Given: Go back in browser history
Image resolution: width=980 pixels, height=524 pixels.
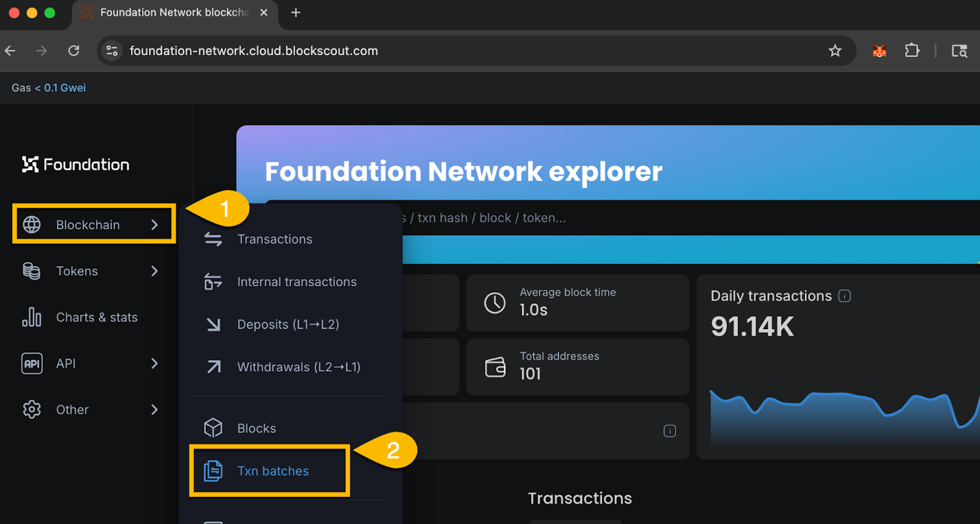Looking at the screenshot, I should (10, 51).
